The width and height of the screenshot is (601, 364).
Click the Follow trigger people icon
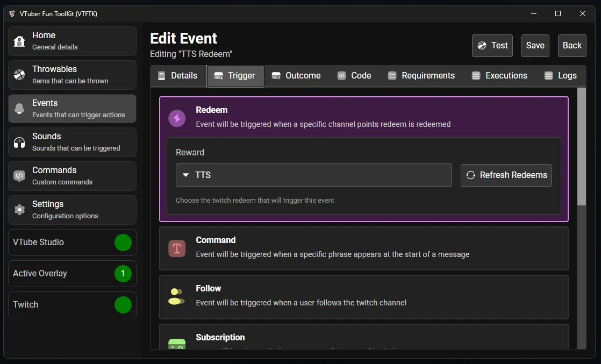[x=176, y=296]
